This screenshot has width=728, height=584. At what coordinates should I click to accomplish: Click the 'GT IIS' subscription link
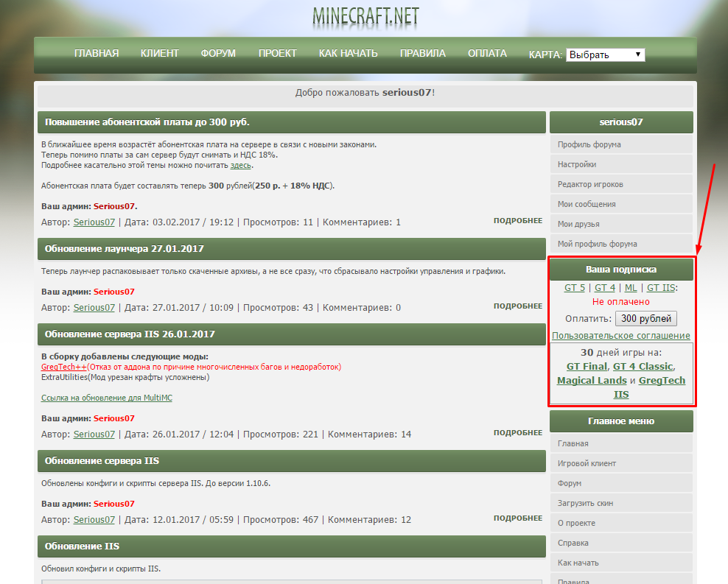point(661,288)
